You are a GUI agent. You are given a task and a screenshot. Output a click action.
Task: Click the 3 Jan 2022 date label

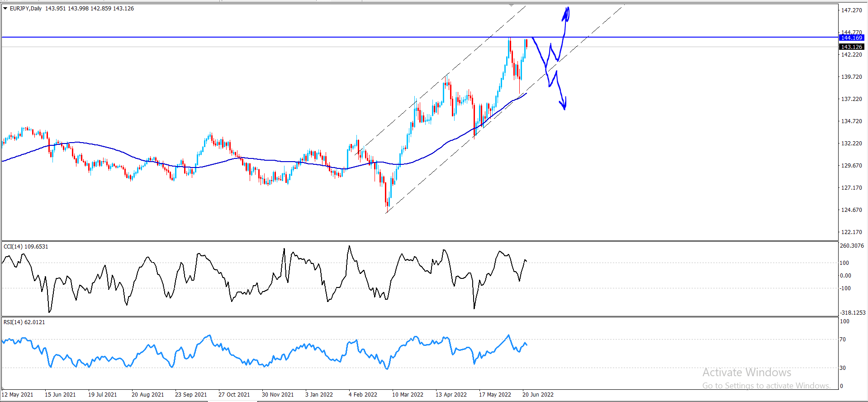(319, 395)
